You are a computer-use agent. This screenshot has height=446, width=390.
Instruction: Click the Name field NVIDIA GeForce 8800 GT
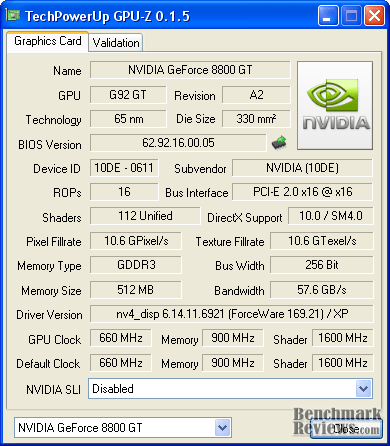tap(190, 70)
